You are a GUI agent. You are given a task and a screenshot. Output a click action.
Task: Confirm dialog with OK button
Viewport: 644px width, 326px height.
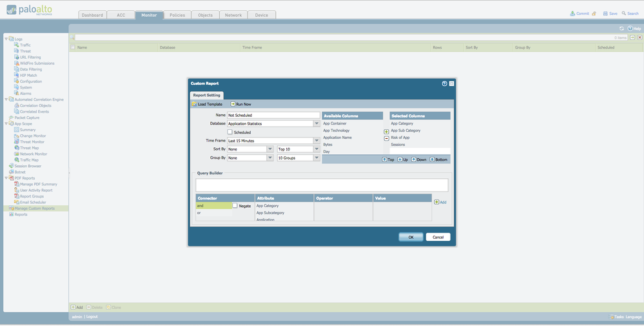411,237
